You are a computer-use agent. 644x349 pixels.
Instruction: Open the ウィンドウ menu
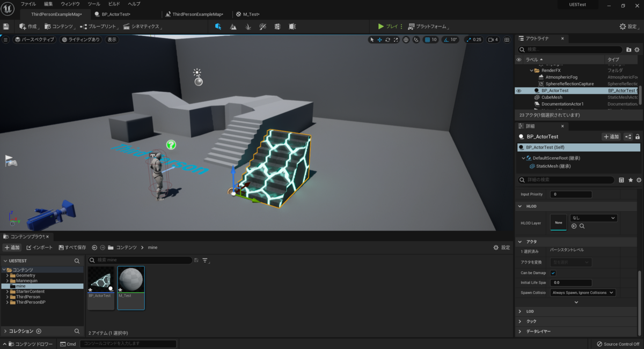[x=70, y=4]
